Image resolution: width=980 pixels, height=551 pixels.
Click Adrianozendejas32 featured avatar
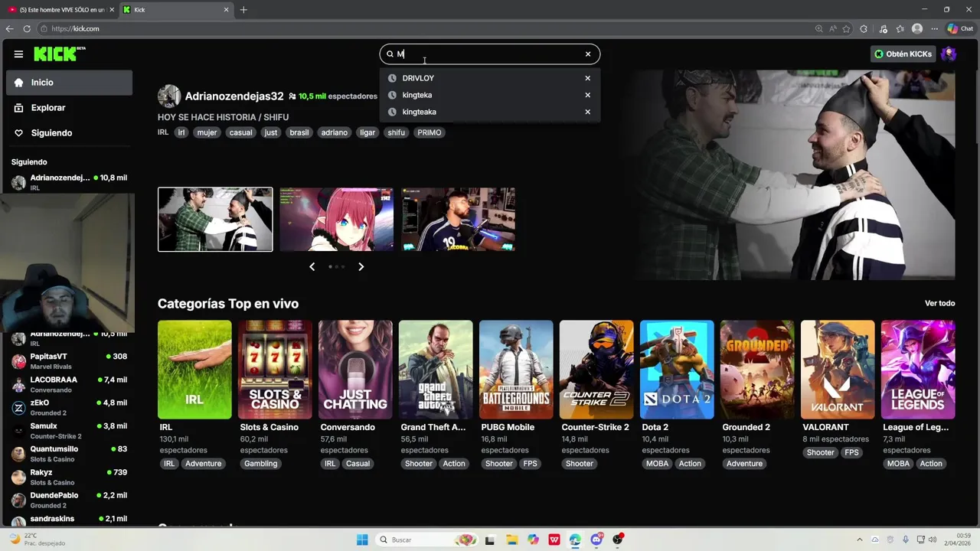169,96
